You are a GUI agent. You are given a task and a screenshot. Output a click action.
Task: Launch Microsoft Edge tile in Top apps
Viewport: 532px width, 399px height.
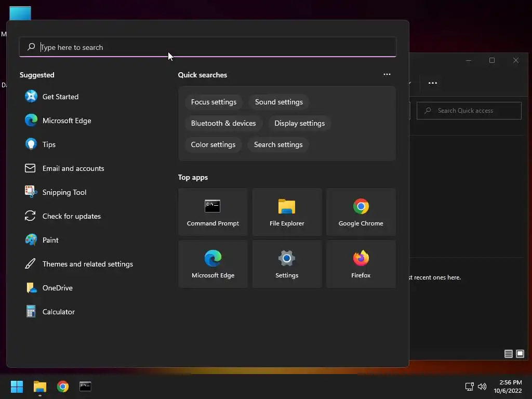212,264
